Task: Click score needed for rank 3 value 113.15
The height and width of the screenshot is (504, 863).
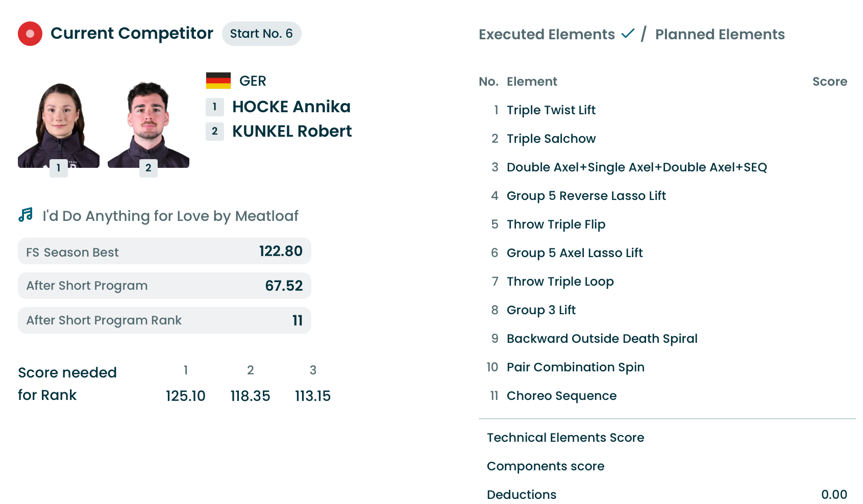Action: click(x=313, y=396)
